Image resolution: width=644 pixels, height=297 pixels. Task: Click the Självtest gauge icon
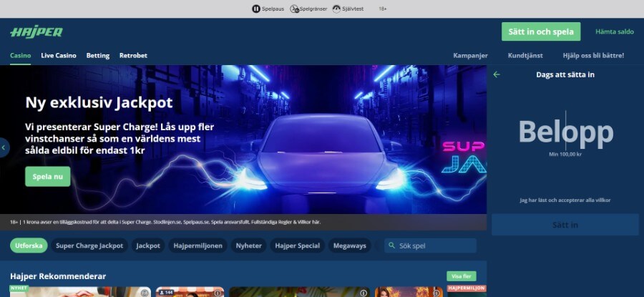tap(336, 9)
